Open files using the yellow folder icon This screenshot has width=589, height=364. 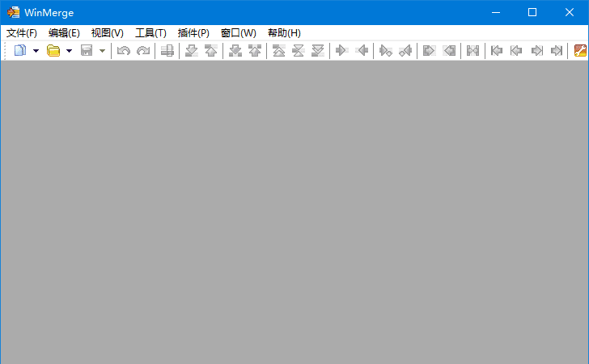pyautogui.click(x=53, y=50)
